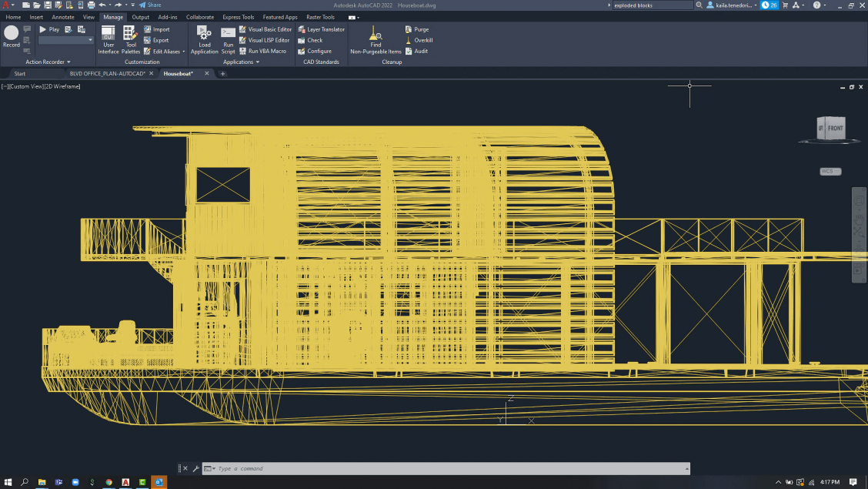Open the BLVD OFFICE_PLAN-AUTOCAD drawing tab
868x489 pixels.
(108, 73)
